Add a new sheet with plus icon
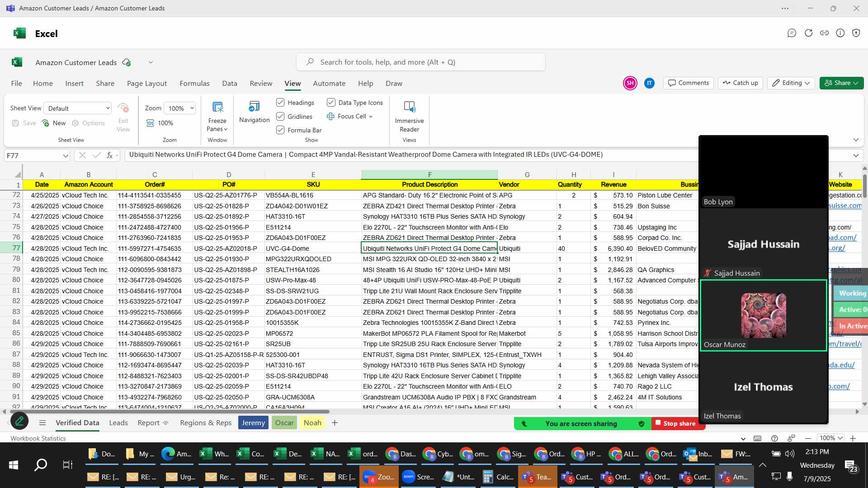The width and height of the screenshot is (868, 488). [x=335, y=423]
